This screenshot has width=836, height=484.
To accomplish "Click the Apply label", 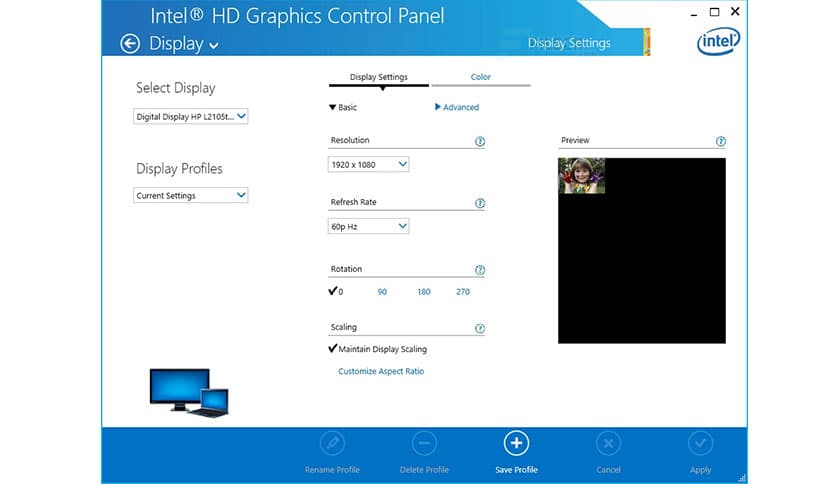I will (701, 470).
